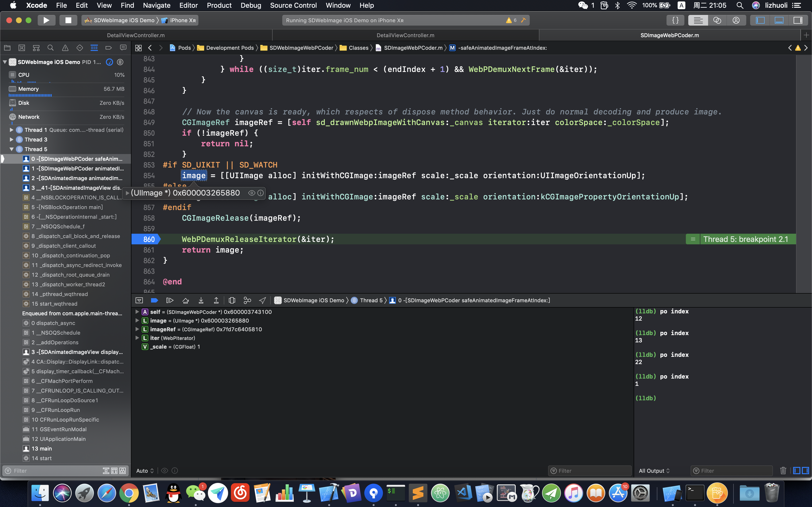The image size is (812, 507).
Task: Open the Debug menu
Action: (x=250, y=5)
